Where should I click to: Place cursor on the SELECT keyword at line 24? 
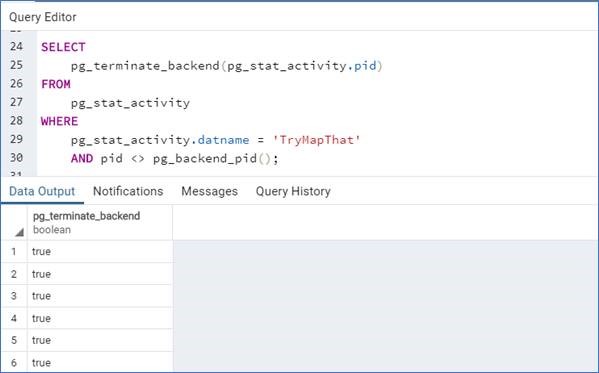point(63,47)
